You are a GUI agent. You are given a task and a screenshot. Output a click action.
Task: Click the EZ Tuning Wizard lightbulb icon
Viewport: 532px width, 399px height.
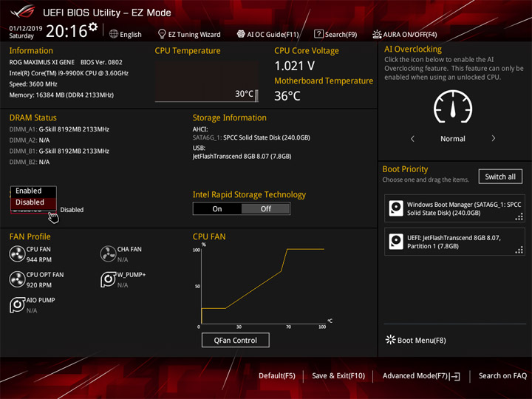(x=162, y=34)
